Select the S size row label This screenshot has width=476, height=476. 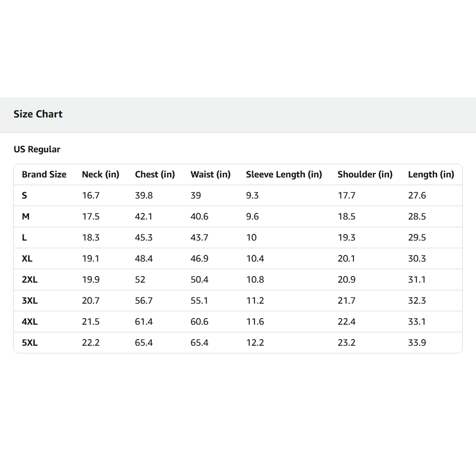[x=24, y=195]
